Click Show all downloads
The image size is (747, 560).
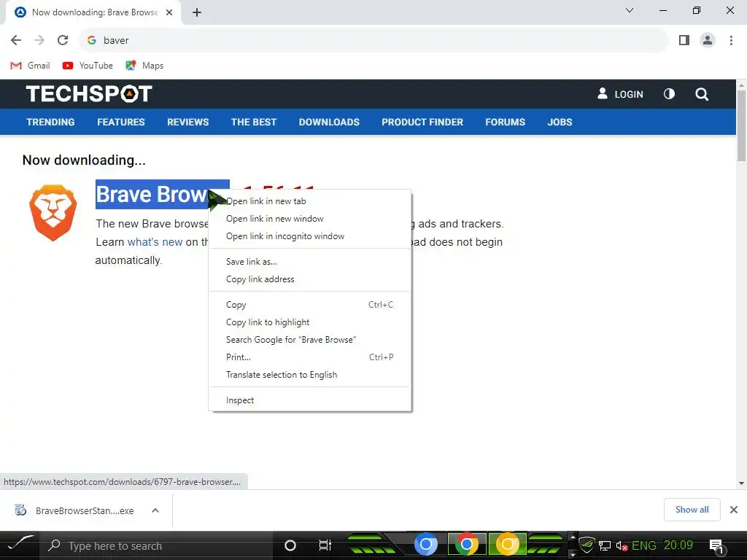[692, 510]
